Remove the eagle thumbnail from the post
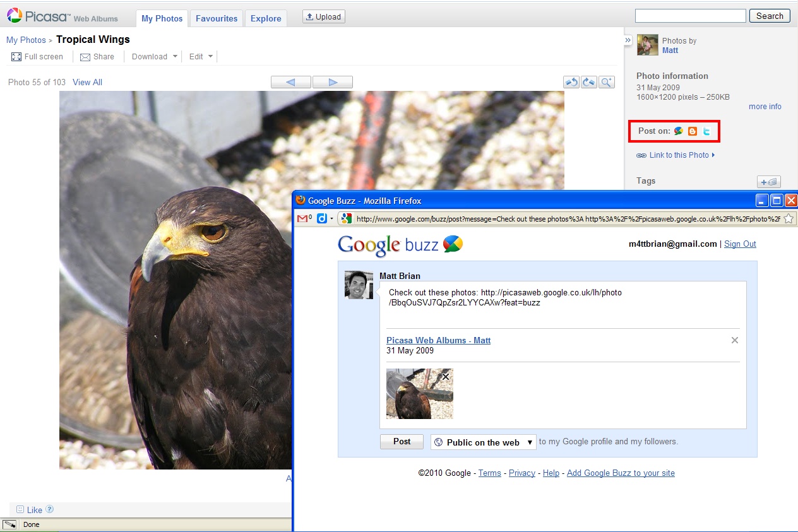The width and height of the screenshot is (798, 532). coord(446,377)
